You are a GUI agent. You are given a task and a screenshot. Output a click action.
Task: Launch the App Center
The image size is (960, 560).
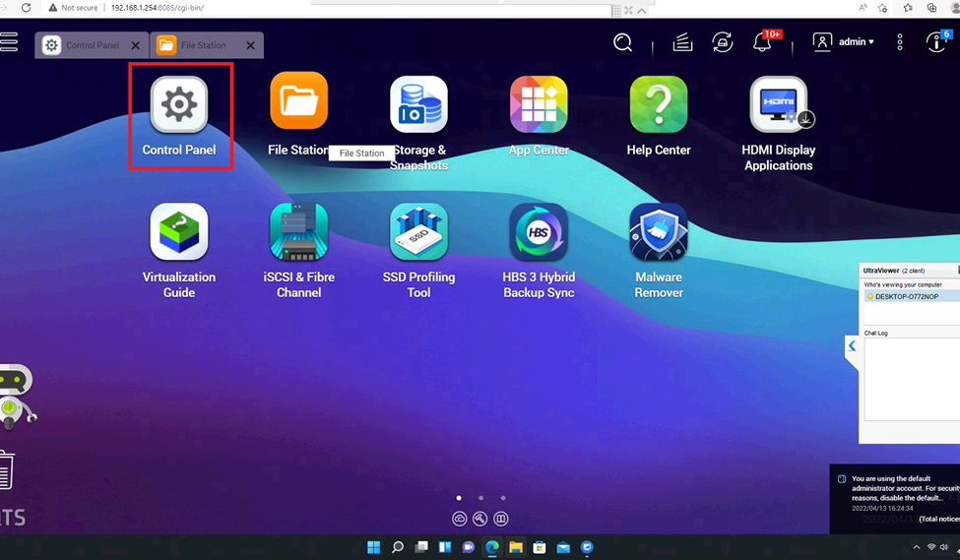539,104
